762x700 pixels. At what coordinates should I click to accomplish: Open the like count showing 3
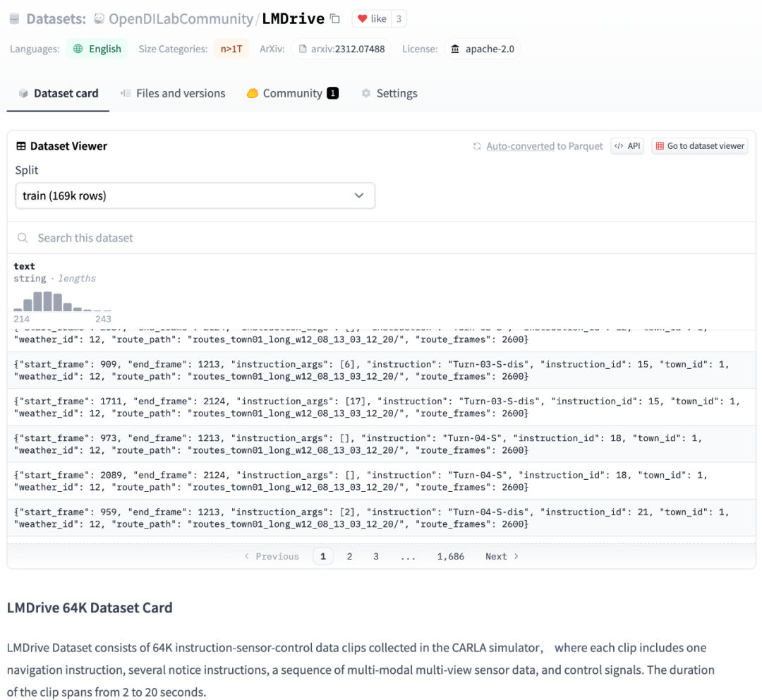pos(399,19)
